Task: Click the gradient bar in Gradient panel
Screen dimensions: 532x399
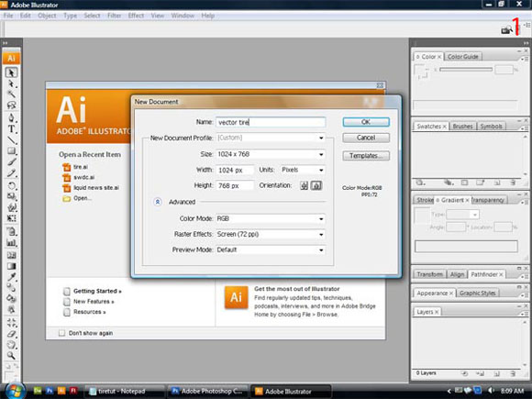Action: pyautogui.click(x=466, y=246)
